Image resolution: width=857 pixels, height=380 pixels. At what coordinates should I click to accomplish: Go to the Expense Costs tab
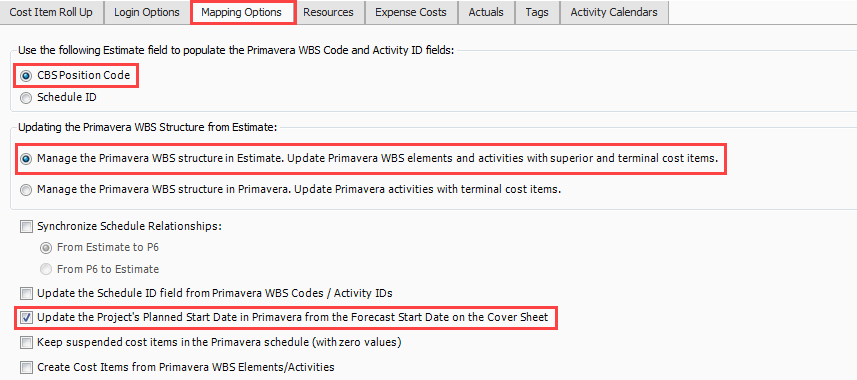point(411,12)
